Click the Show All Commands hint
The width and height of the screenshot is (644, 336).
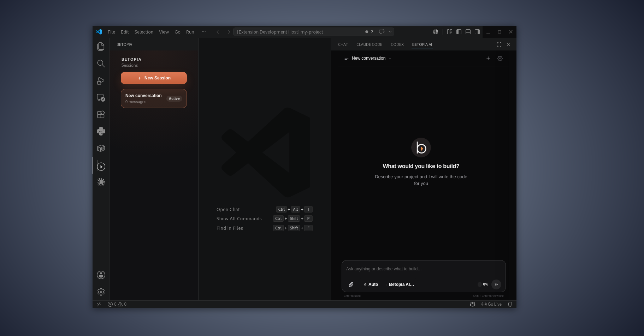tap(264, 219)
